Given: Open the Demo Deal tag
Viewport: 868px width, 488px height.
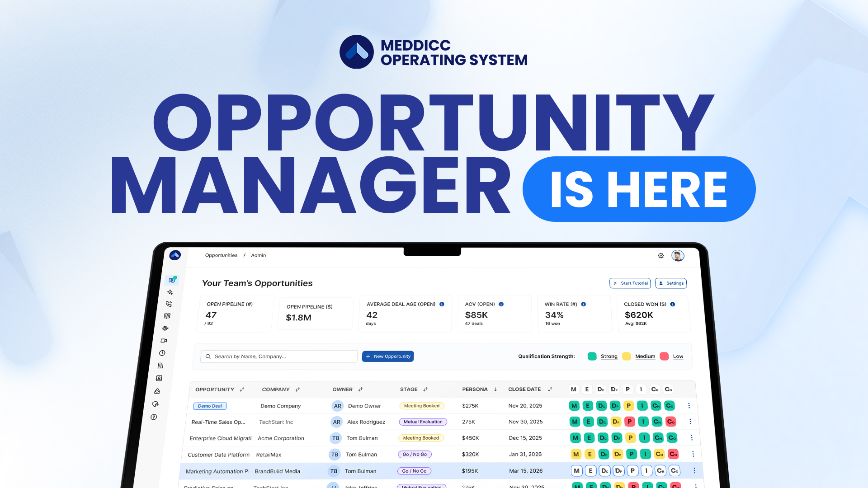Looking at the screenshot, I should [x=210, y=406].
